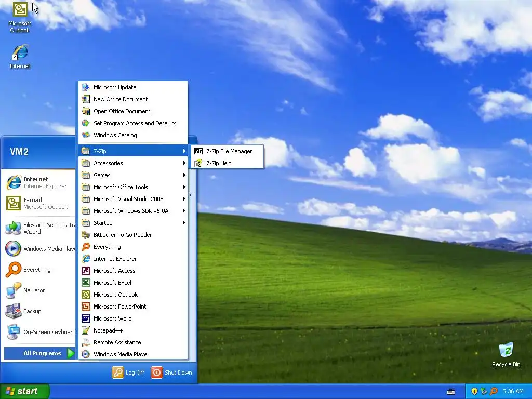
Task: Click the security shield tray icon
Action: coord(474,391)
